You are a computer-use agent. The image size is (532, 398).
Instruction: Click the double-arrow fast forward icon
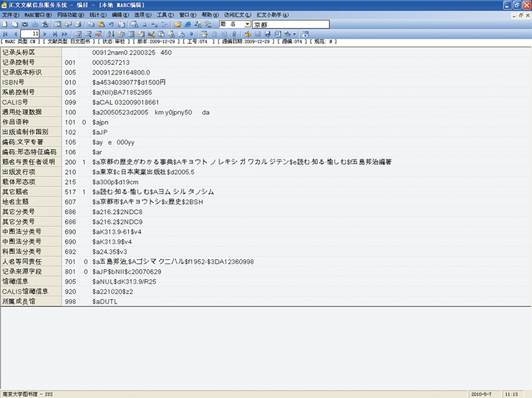[x=65, y=34]
